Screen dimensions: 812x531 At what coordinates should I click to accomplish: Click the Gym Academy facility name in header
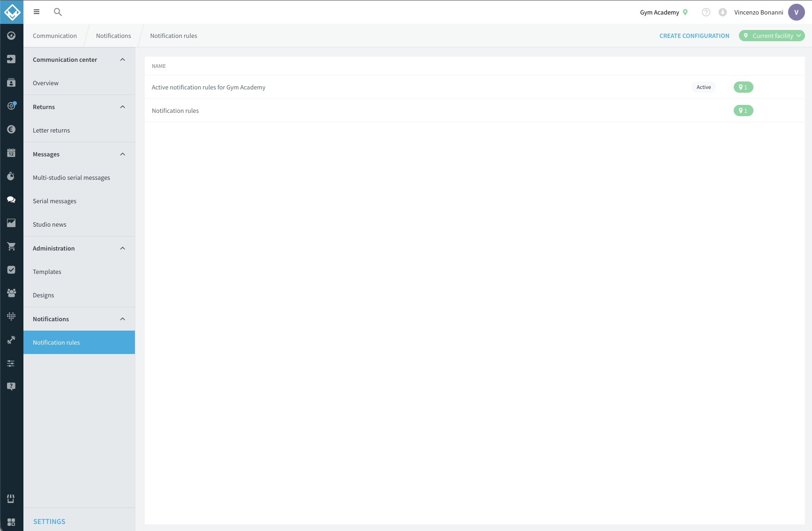coord(659,12)
